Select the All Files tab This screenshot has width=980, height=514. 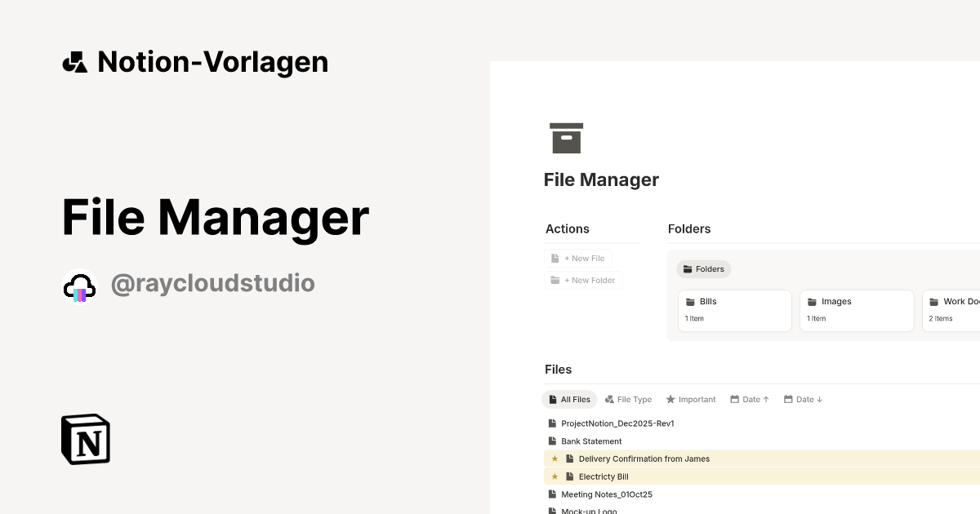[x=569, y=399]
